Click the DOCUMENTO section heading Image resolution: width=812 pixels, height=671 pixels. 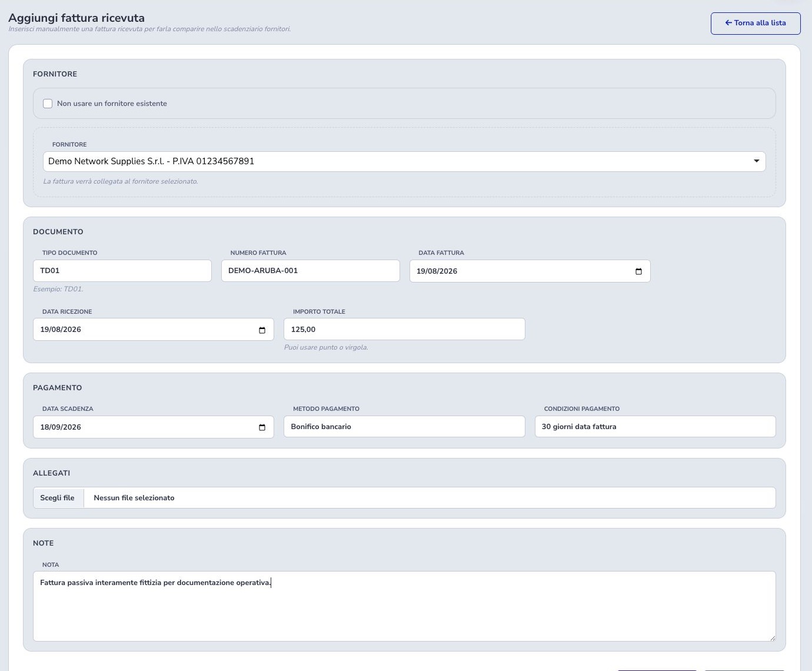(58, 232)
